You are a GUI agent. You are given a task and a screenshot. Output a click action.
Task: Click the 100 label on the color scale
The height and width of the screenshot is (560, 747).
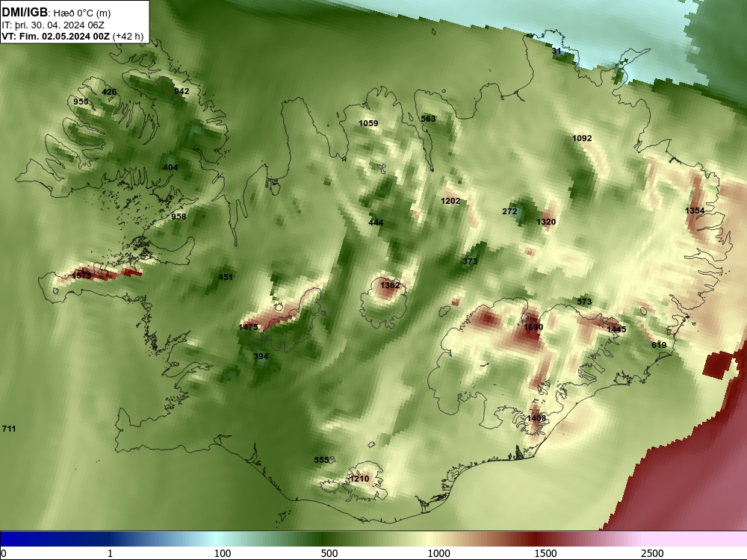[x=223, y=553]
